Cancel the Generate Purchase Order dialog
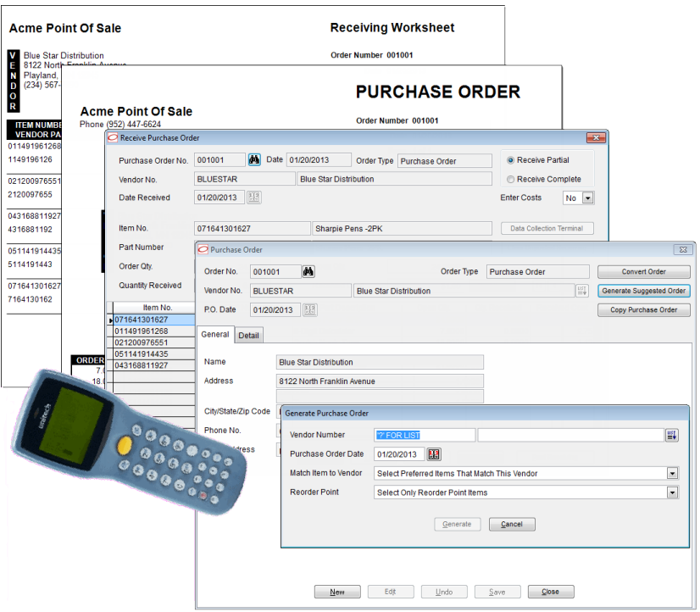 point(512,524)
